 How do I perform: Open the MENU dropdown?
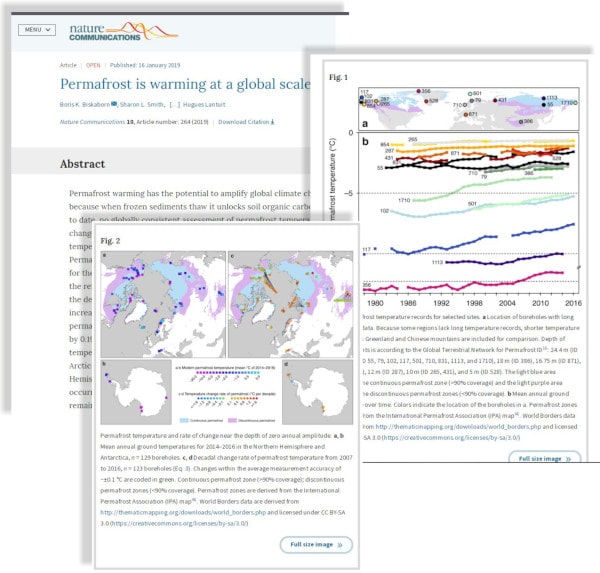(36, 30)
